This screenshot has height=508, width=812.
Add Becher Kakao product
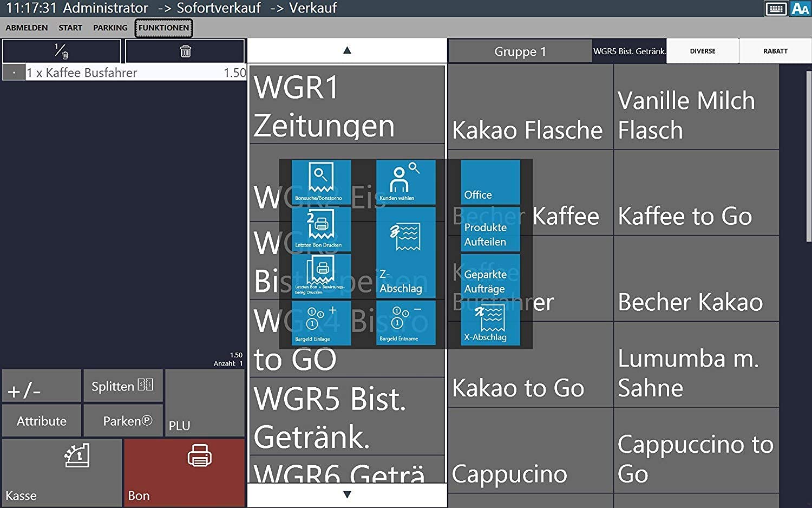tap(697, 279)
